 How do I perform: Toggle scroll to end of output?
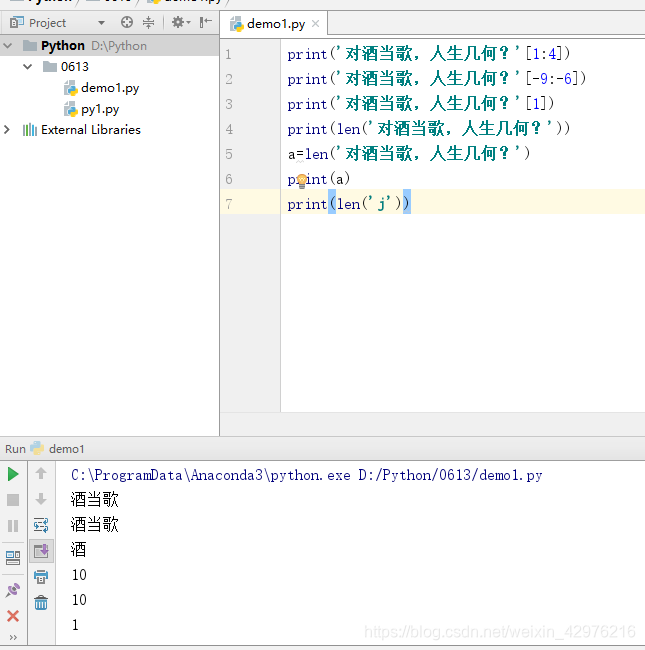41,551
